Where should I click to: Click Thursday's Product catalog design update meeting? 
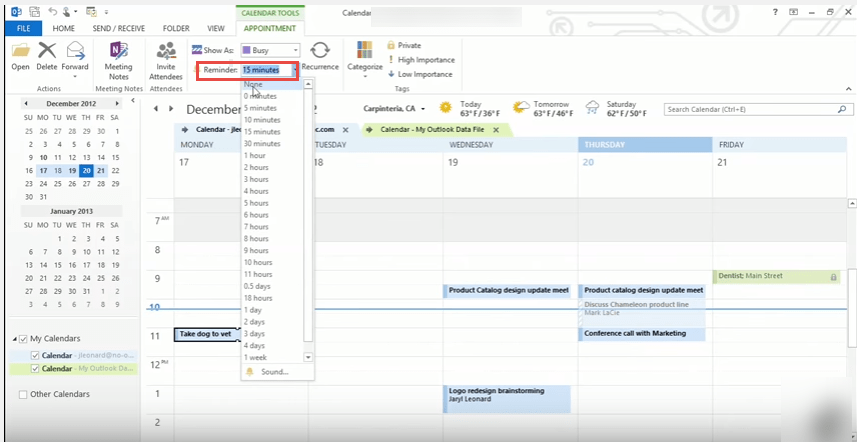pyautogui.click(x=642, y=291)
